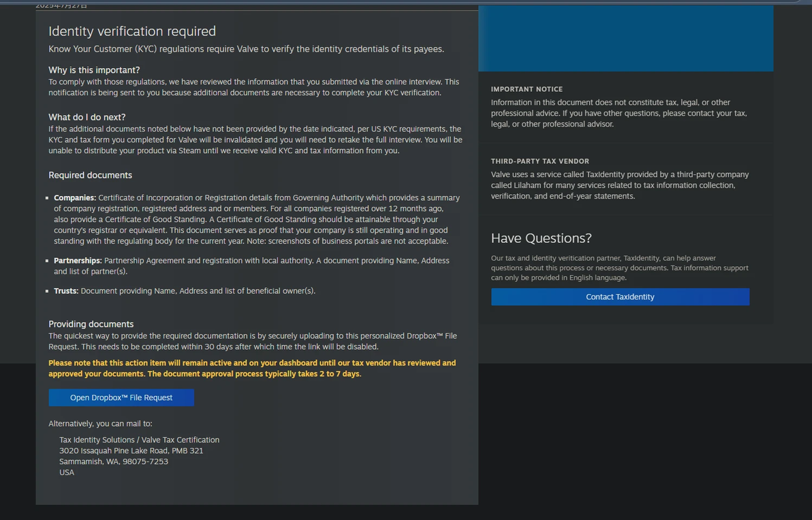Select the 'Why is this important?' heading
The height and width of the screenshot is (520, 812).
coord(94,70)
